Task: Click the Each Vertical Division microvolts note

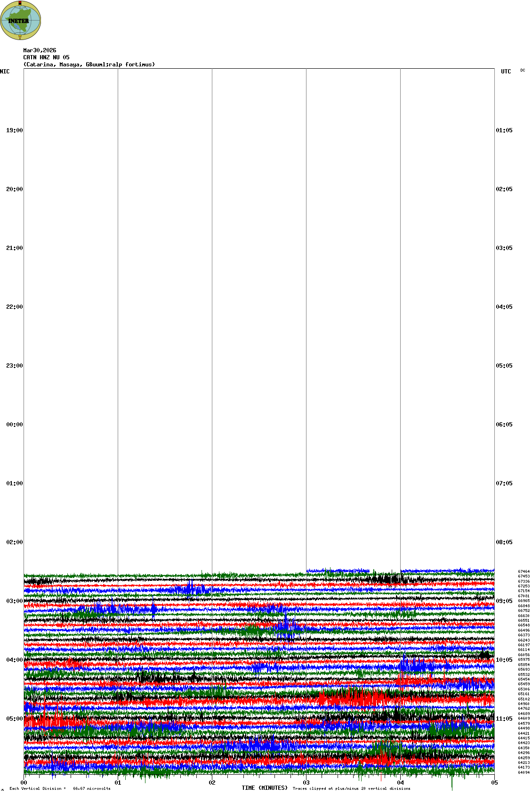Action: tap(60, 788)
